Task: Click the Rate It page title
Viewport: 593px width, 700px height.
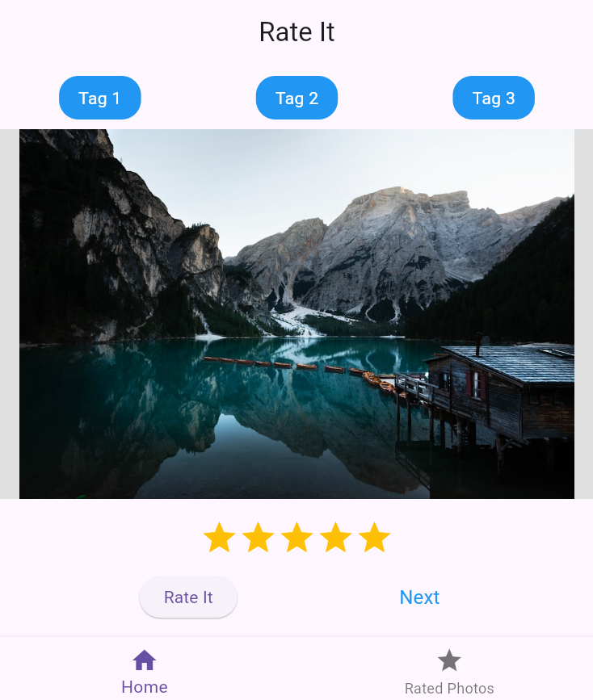Action: (x=296, y=32)
